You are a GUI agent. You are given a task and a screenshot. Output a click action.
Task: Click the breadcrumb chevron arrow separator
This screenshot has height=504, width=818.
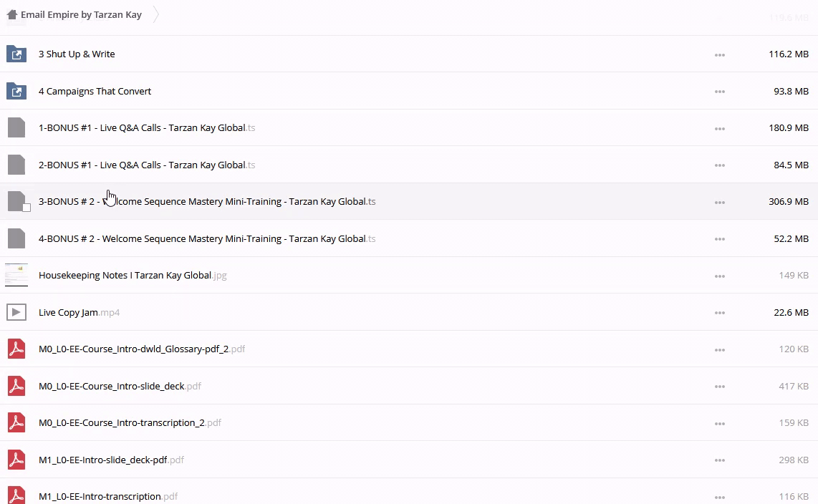[x=156, y=14]
